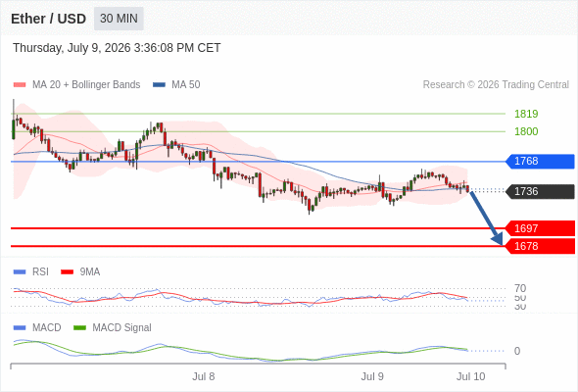Screen dimensions: 578x392
Task: Select the 1736 current price label
Action: [540, 191]
